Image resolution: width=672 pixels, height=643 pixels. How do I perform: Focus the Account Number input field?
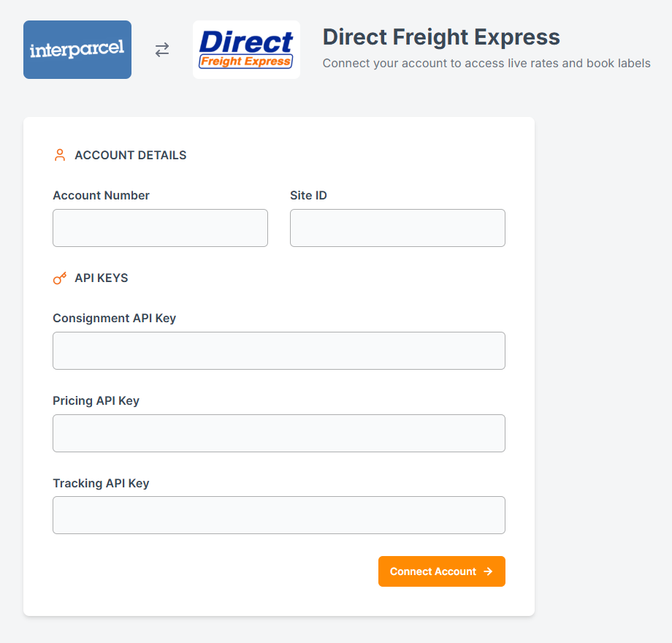tap(160, 228)
